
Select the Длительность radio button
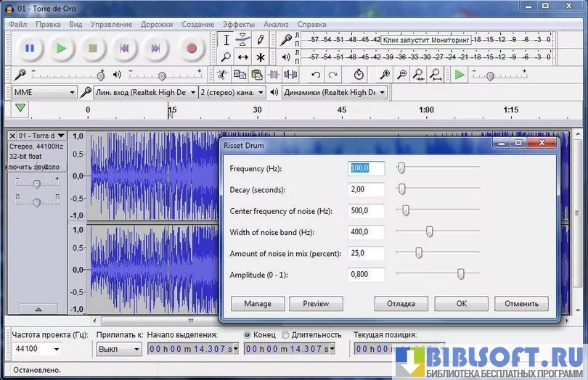click(285, 335)
